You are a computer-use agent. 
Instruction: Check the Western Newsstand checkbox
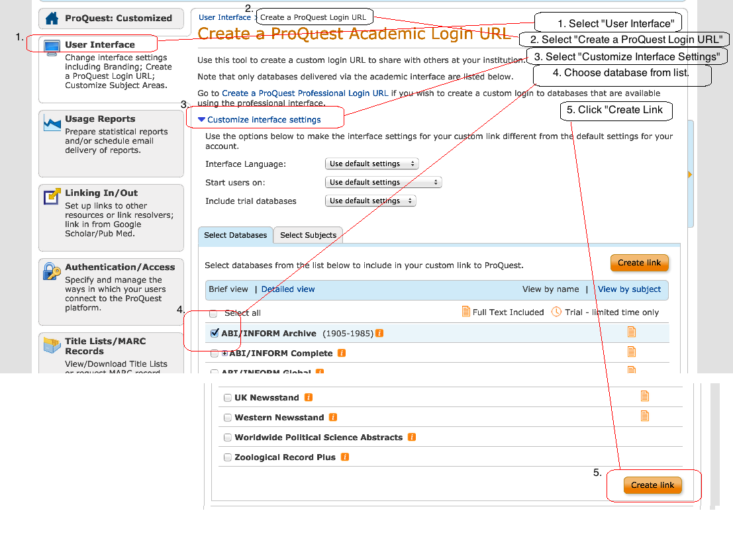(x=228, y=418)
